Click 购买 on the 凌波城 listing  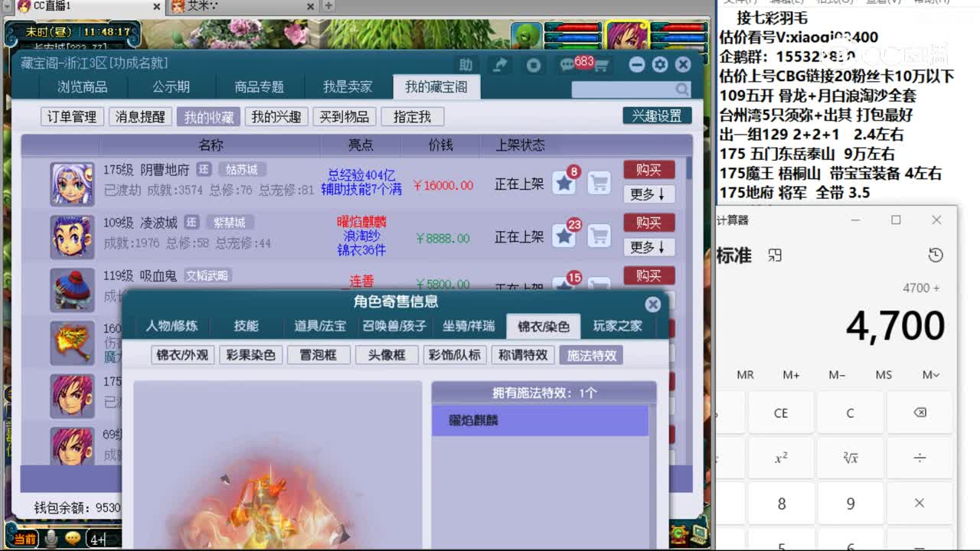[x=648, y=223]
